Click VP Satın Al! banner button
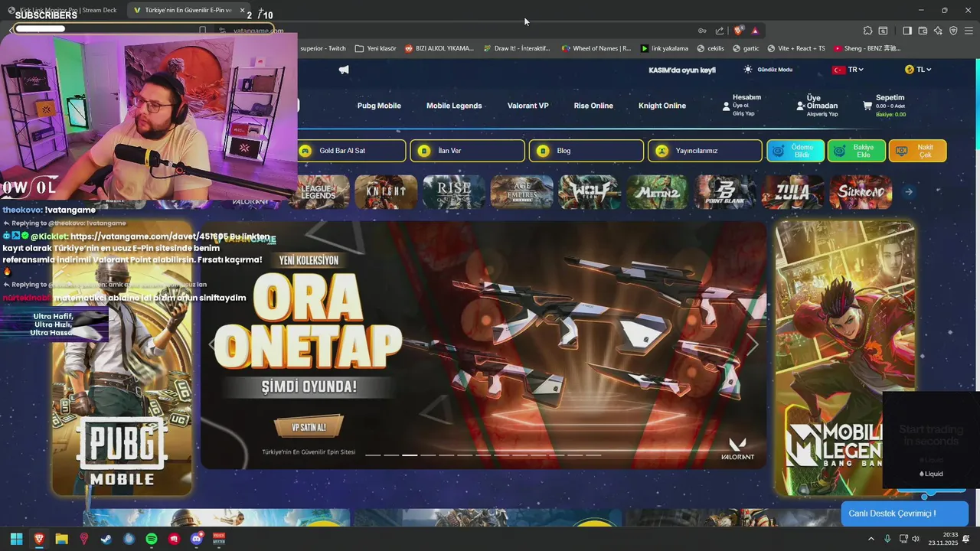Image resolution: width=980 pixels, height=551 pixels. [309, 427]
